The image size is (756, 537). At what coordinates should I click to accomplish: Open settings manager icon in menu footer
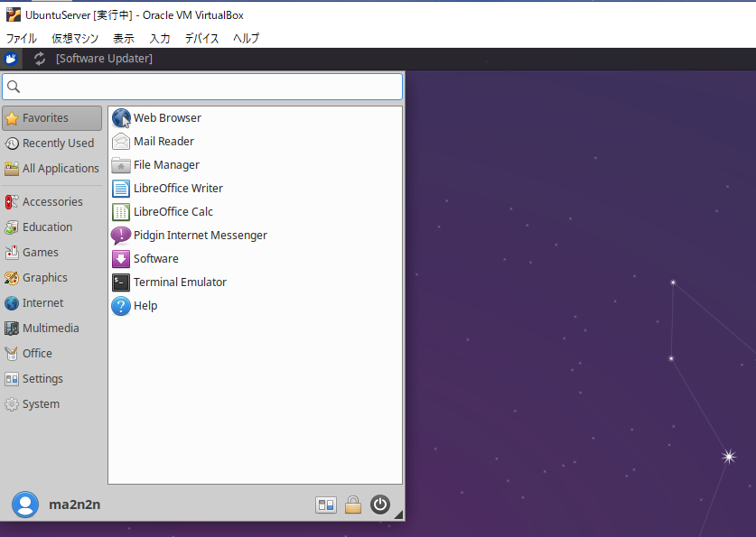(326, 505)
